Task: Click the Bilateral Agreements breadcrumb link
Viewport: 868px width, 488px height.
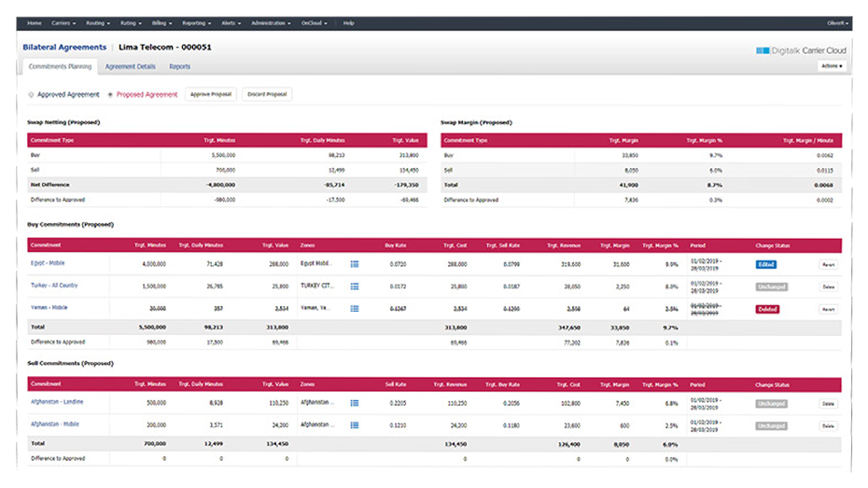Action: (x=64, y=47)
